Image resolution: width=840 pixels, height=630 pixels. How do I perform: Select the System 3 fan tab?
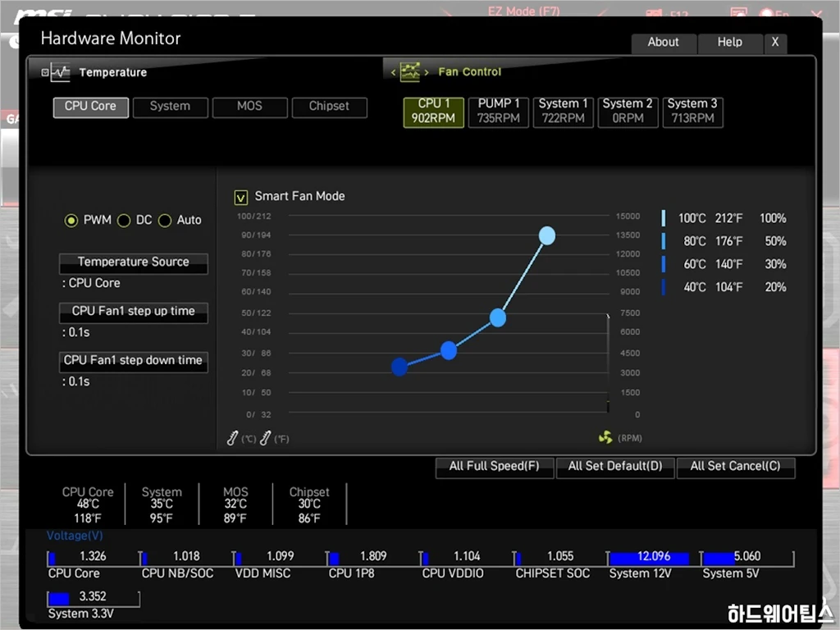(x=692, y=112)
